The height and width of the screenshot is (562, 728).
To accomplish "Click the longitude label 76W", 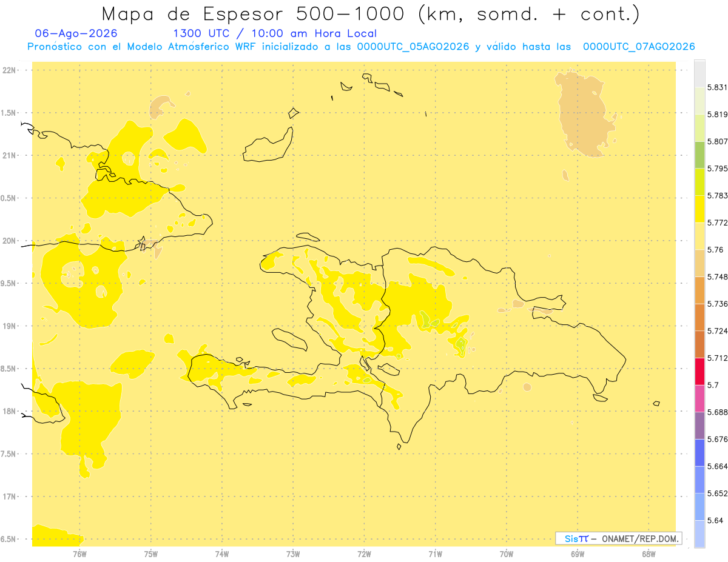I will coord(79,554).
